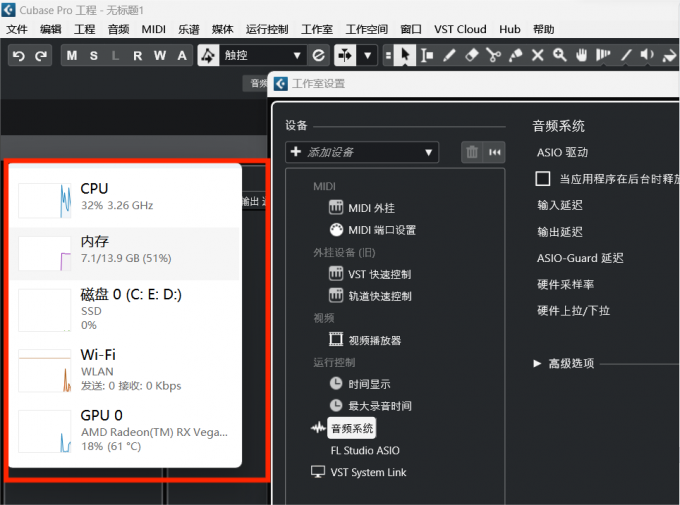Select the Object Selection arrow tool
The width and height of the screenshot is (680, 505).
click(x=405, y=56)
